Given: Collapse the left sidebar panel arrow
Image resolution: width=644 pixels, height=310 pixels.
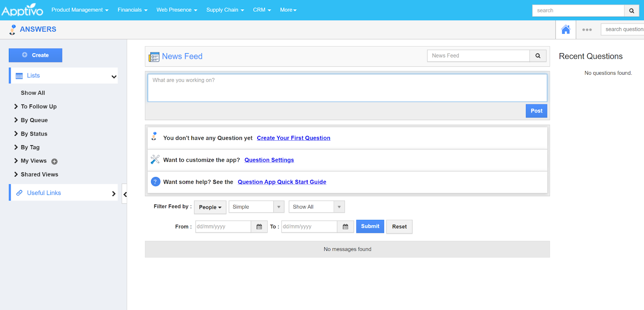Looking at the screenshot, I should point(125,194).
